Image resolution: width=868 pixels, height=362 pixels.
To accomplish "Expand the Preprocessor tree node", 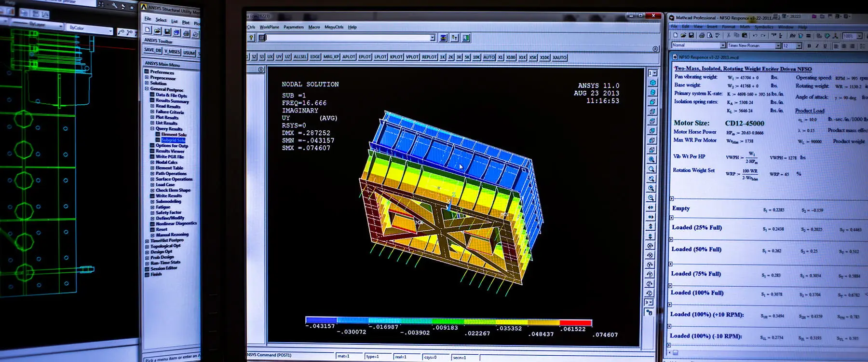I will tap(147, 77).
